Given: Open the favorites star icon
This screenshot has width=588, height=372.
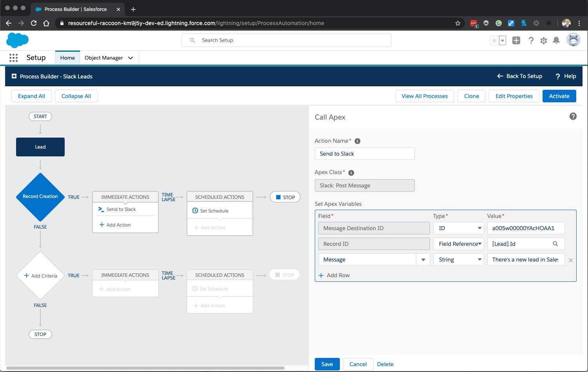Looking at the screenshot, I should (494, 40).
